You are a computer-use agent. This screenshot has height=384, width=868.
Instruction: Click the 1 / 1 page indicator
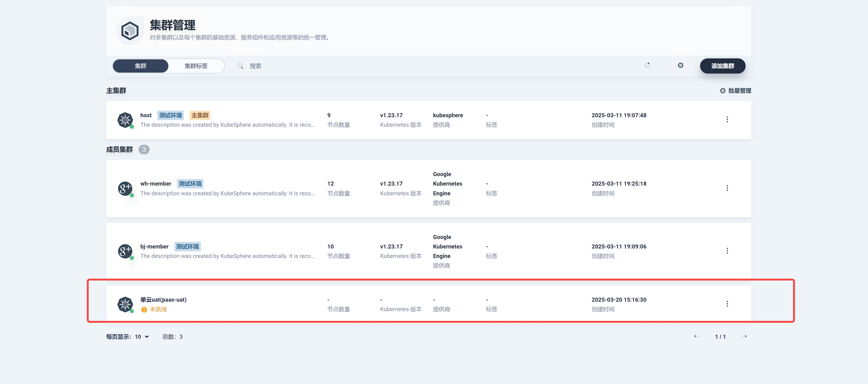pyautogui.click(x=720, y=337)
